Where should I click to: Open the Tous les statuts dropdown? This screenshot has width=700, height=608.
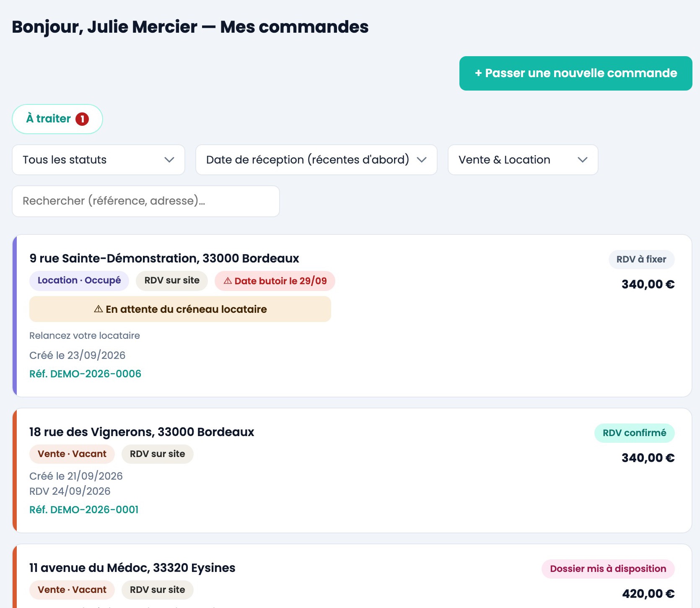[99, 160]
